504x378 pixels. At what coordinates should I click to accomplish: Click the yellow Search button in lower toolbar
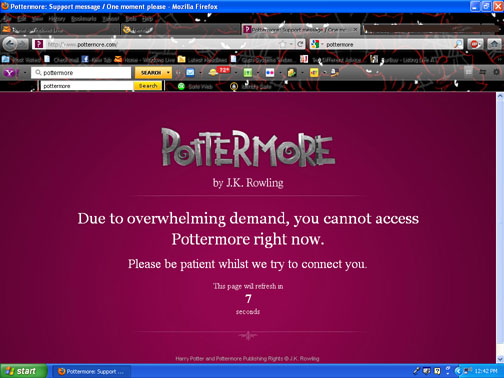pyautogui.click(x=148, y=86)
